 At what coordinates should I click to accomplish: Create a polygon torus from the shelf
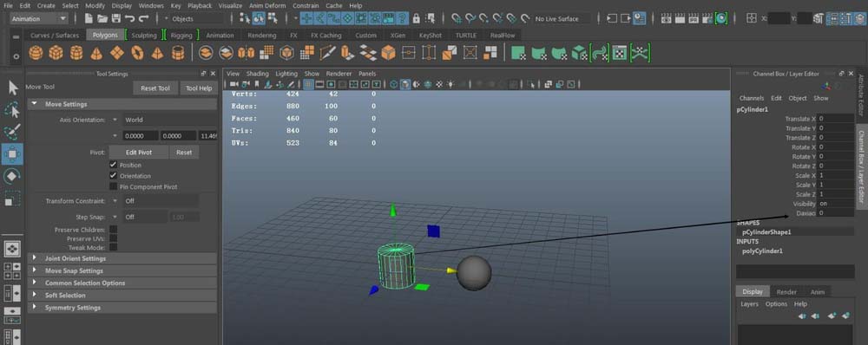click(137, 53)
